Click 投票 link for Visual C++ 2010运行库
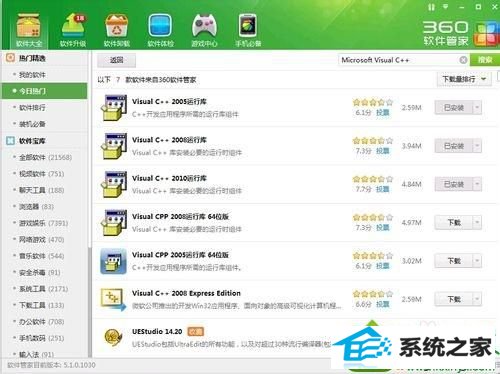Image resolution: width=500 pixels, height=374 pixels. pyautogui.click(x=382, y=189)
